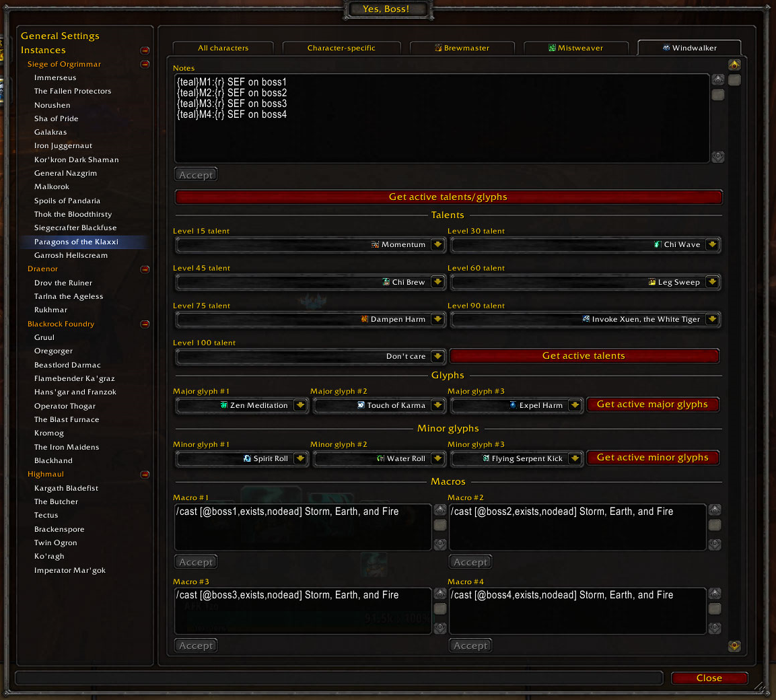Collapse the Highmaul section
The width and height of the screenshot is (776, 700).
[145, 475]
